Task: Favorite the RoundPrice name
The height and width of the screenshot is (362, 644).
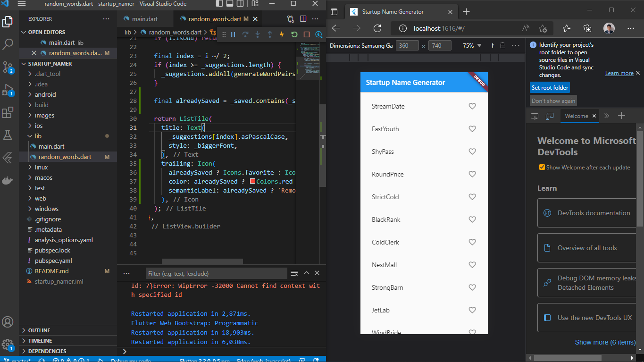Action: point(472,174)
